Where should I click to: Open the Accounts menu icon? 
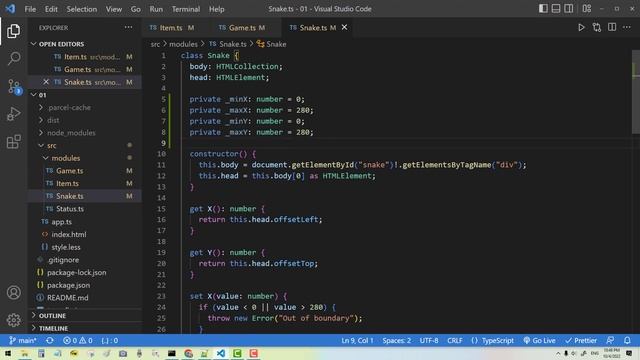[x=13, y=292]
